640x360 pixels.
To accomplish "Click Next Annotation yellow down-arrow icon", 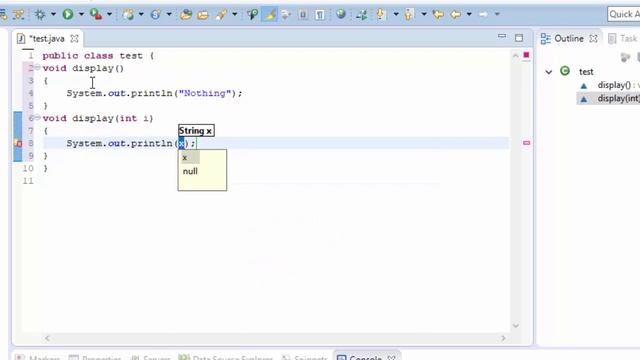I will [381, 15].
